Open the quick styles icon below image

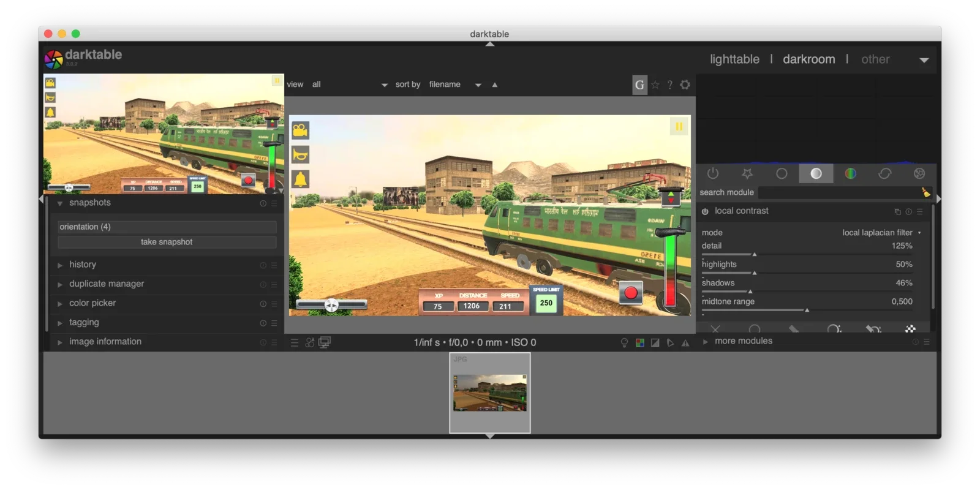pos(309,343)
